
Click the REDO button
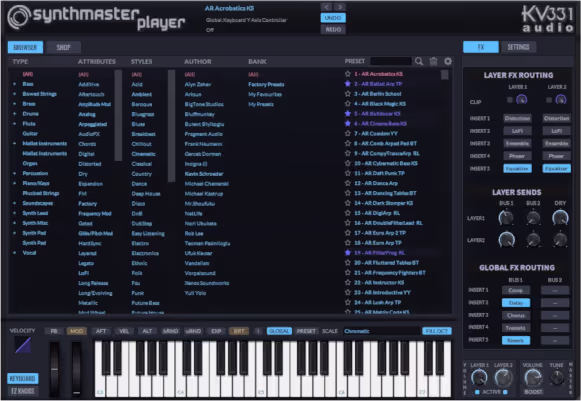pos(333,30)
